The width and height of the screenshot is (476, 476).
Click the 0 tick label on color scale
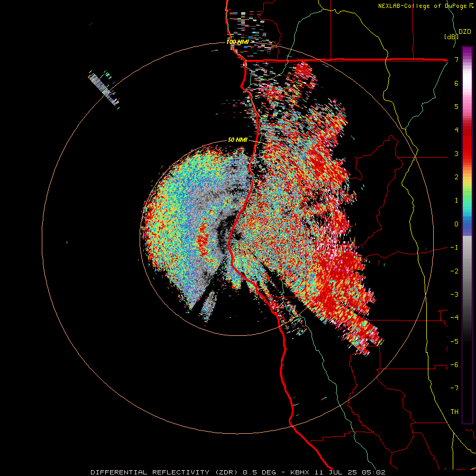point(456,224)
